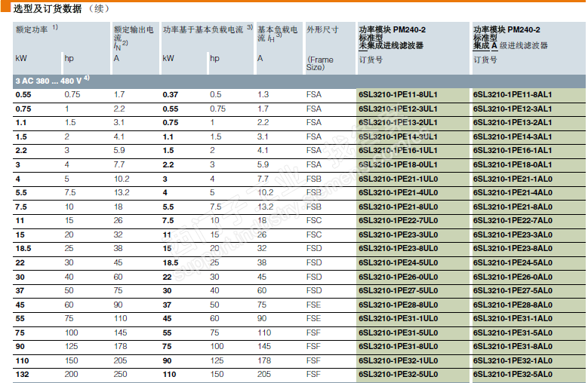Select rated power 0.55 in first row
Image resolution: width=588 pixels, height=383 pixels.
(x=23, y=95)
